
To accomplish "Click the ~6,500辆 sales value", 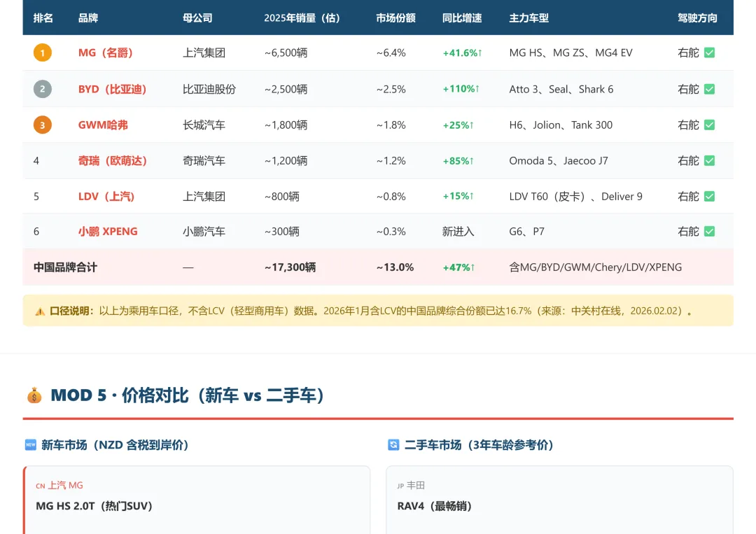I will pos(286,53).
